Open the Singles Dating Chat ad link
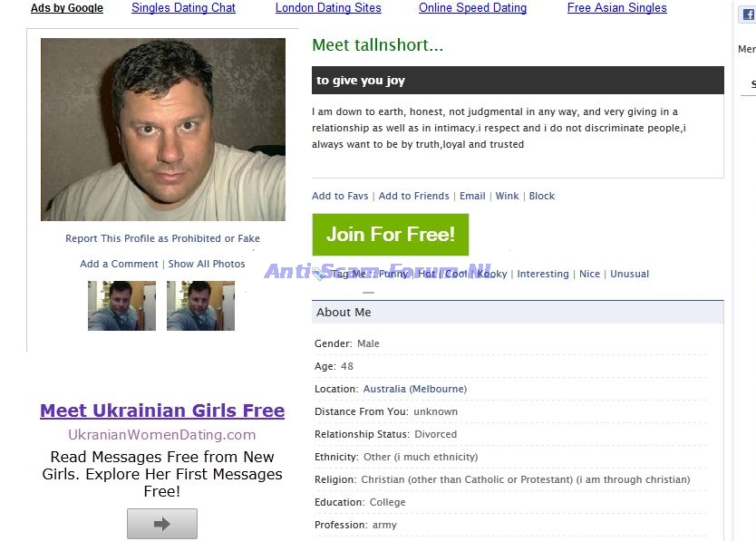756x541 pixels. click(183, 8)
